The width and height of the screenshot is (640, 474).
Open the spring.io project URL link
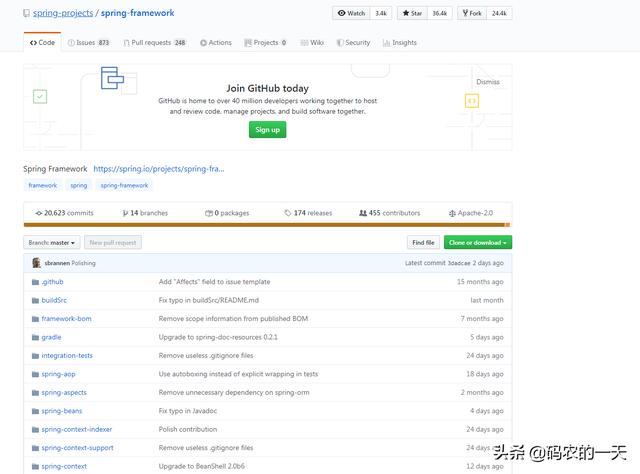[x=159, y=169]
